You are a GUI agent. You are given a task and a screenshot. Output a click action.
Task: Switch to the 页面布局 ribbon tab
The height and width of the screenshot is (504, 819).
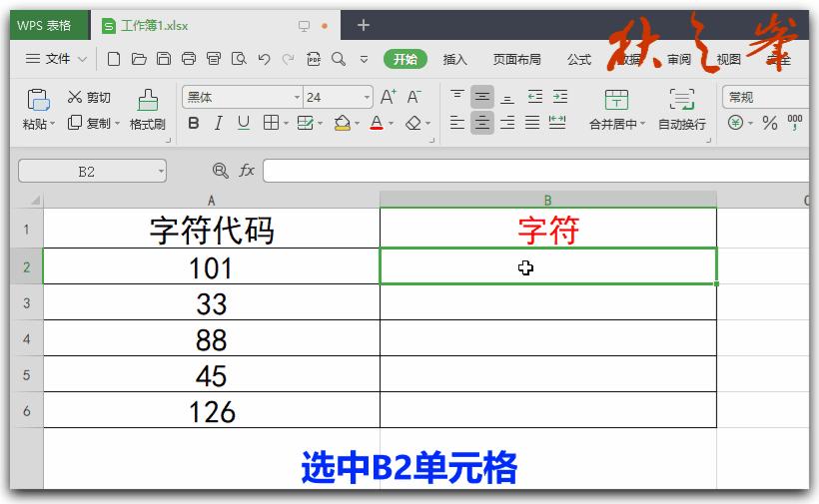(516, 60)
